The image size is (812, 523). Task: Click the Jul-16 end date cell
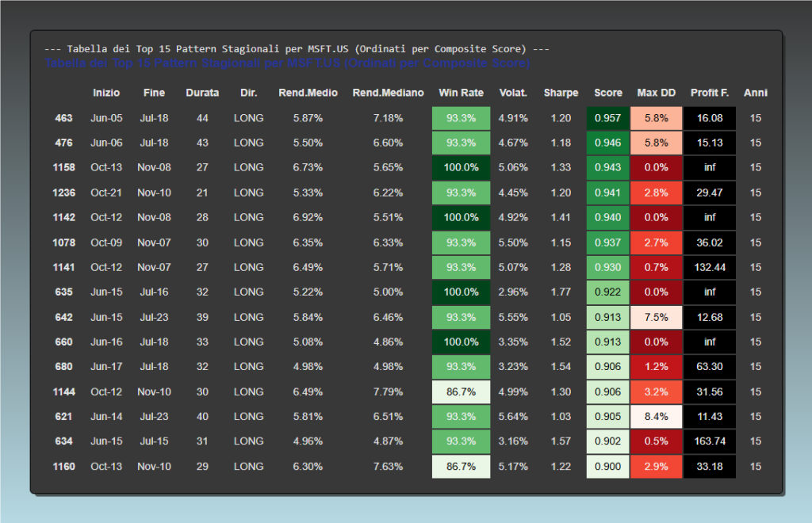154,292
